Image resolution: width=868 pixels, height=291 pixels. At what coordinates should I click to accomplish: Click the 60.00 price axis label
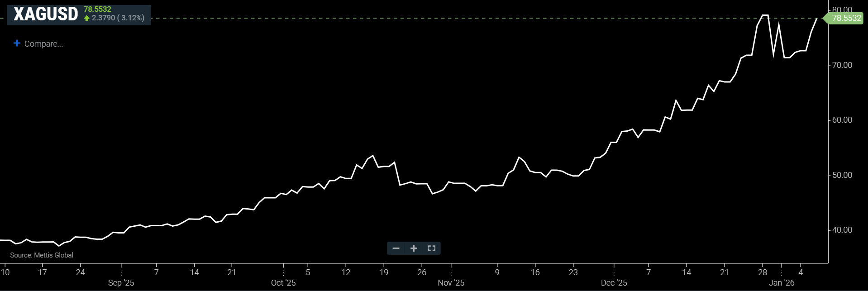point(842,120)
